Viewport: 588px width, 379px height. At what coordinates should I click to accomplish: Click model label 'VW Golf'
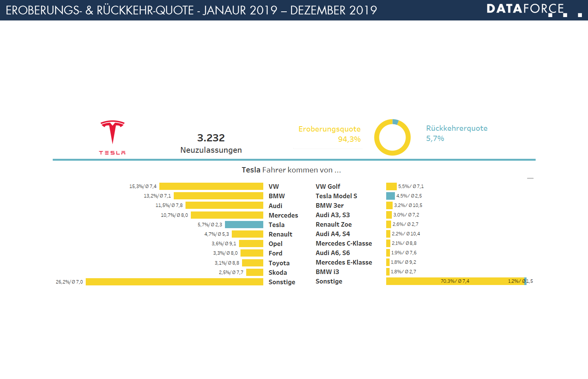click(328, 186)
